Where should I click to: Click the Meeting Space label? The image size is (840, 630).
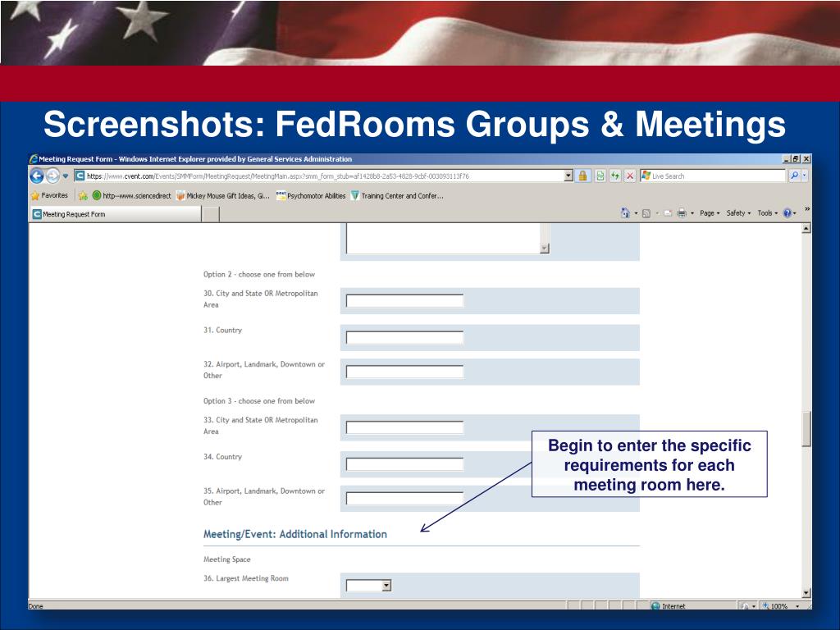pos(226,559)
